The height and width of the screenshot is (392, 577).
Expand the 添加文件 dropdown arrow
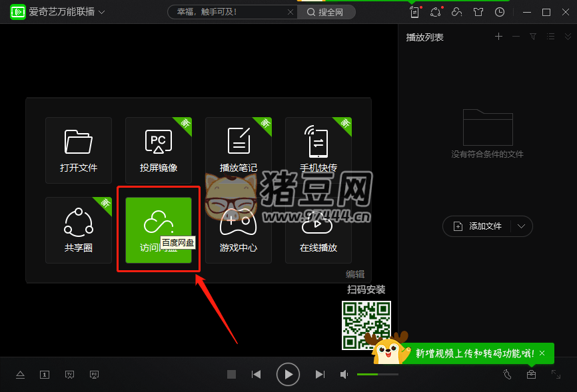click(x=522, y=226)
